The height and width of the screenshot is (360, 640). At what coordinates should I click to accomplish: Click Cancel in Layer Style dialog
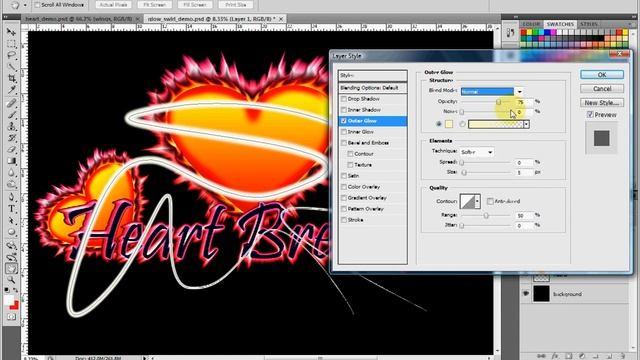coord(602,89)
